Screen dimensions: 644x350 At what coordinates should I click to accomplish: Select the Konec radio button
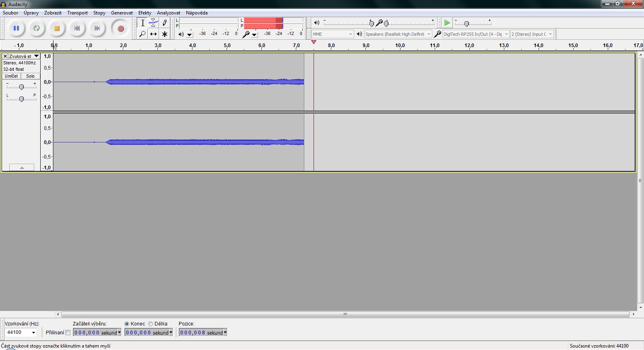127,324
